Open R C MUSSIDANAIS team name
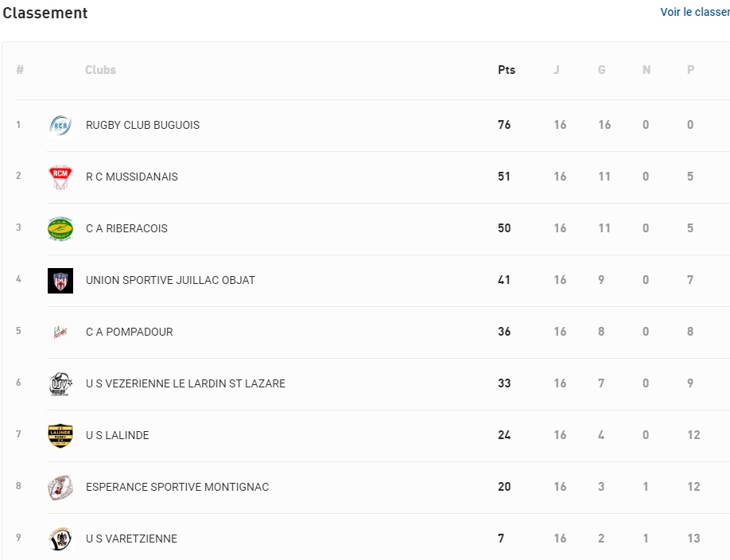 tap(132, 177)
